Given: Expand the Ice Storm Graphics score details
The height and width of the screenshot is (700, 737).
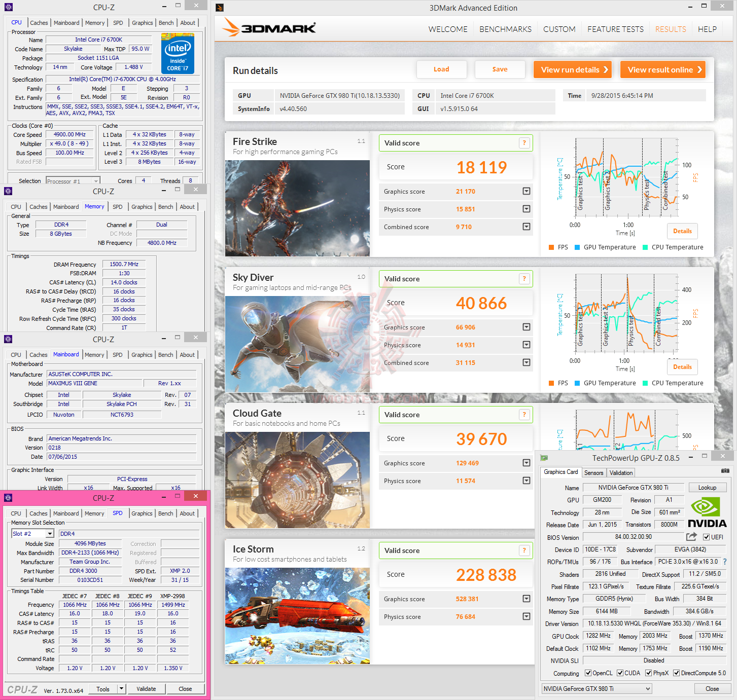Looking at the screenshot, I should tap(527, 599).
